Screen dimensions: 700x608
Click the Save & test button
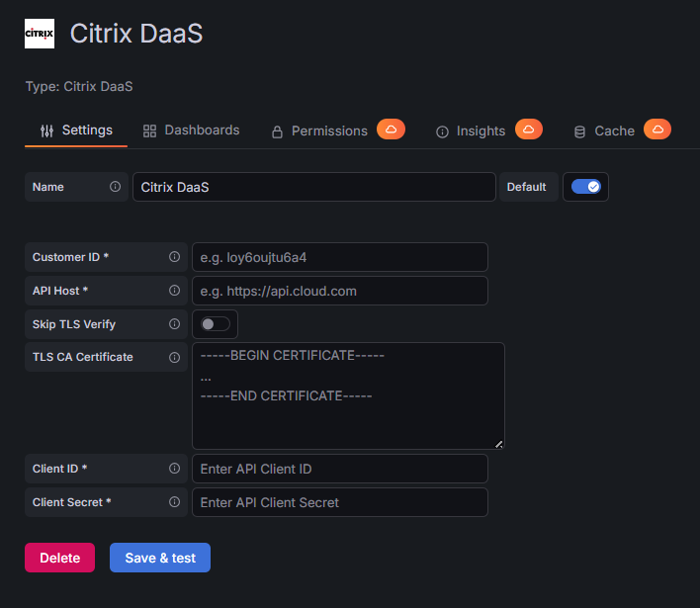pos(160,558)
